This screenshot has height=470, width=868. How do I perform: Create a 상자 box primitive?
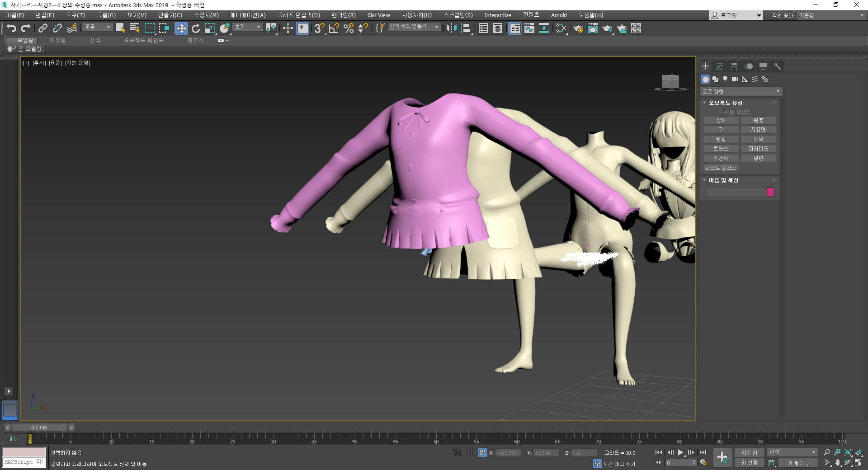tap(721, 120)
